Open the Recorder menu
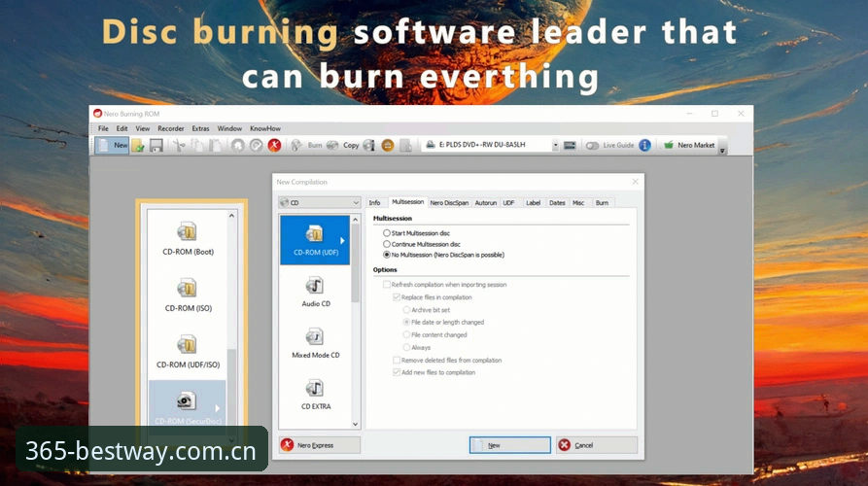 click(x=170, y=128)
